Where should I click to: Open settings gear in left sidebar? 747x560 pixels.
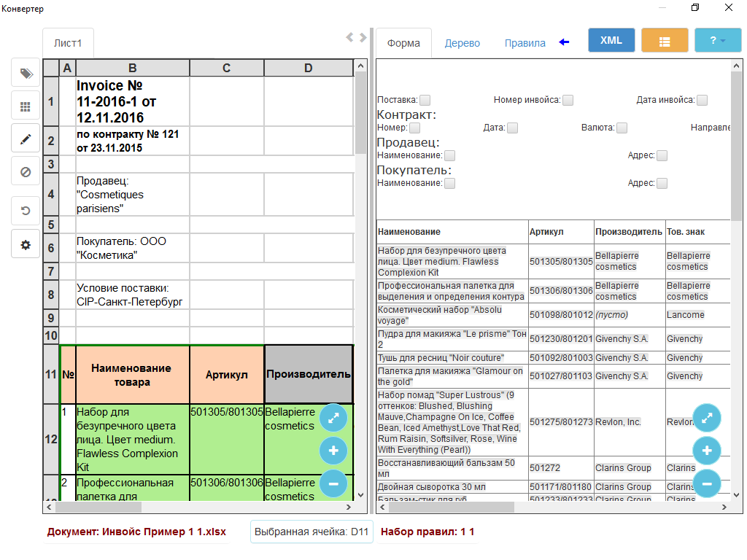click(26, 245)
